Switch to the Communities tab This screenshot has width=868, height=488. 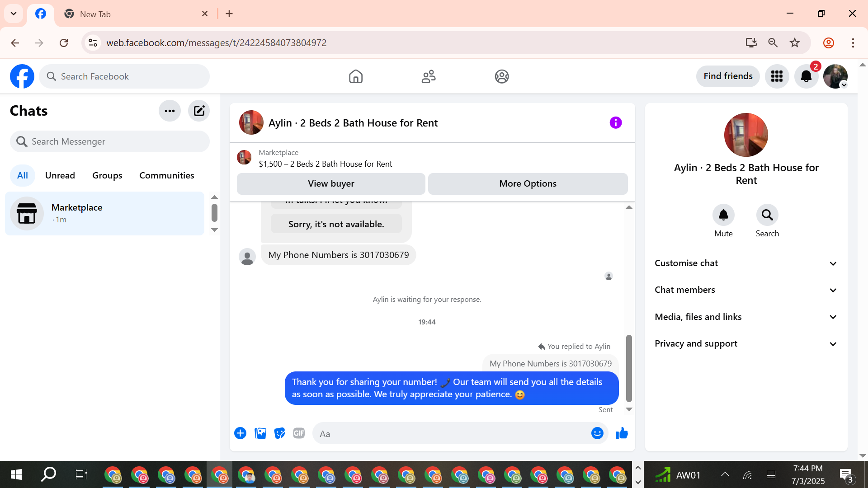166,175
